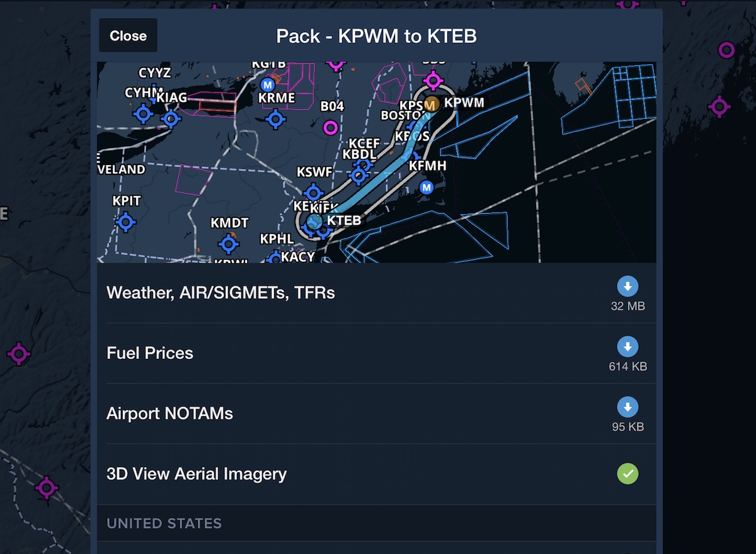Tap the KTEB destination airport marker
Viewport: 756px width, 554px height.
coord(315,221)
